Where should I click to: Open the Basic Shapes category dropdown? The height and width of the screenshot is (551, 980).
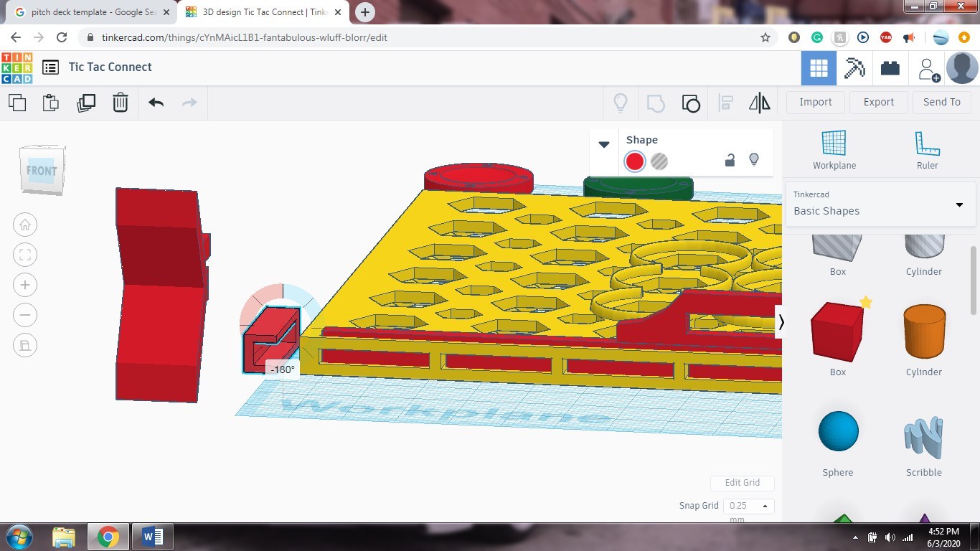pyautogui.click(x=959, y=204)
